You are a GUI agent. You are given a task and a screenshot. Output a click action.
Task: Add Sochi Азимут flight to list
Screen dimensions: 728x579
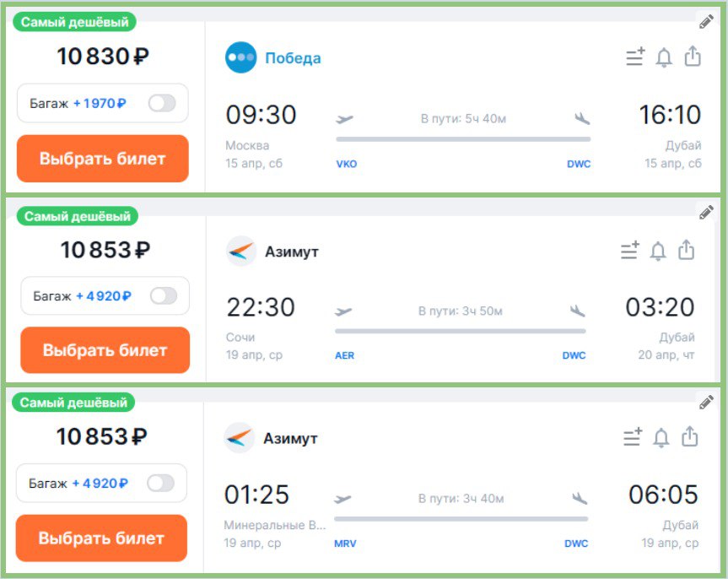(x=630, y=251)
